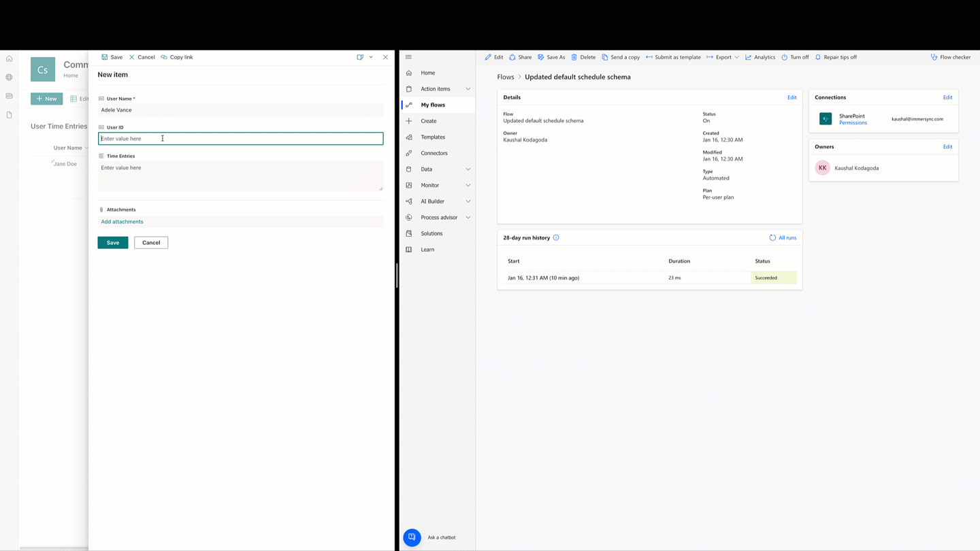The height and width of the screenshot is (551, 980).
Task: Open the Flow checker
Action: click(951, 57)
